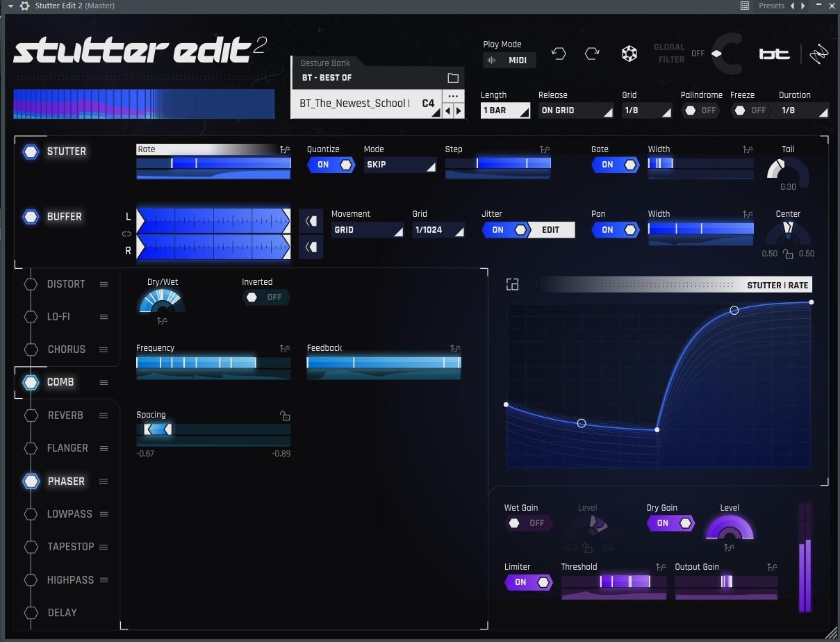This screenshot has height=642, width=840.
Task: Enable the Comb Inverted switch
Action: [x=266, y=297]
